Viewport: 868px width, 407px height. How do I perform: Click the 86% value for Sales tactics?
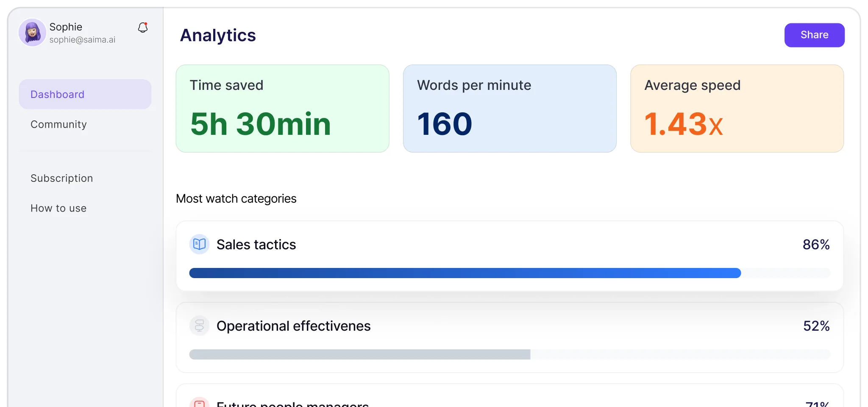tap(816, 245)
